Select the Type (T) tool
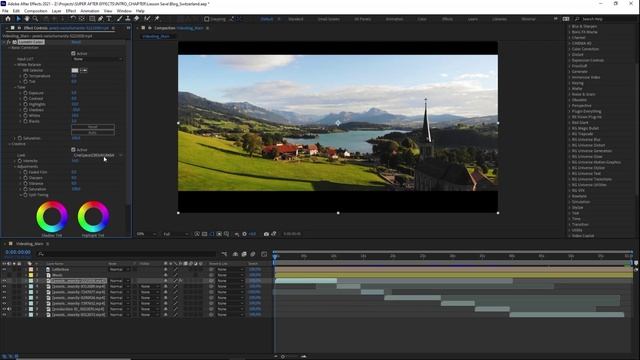Image resolution: width=640 pixels, height=360 pixels. coord(109,19)
